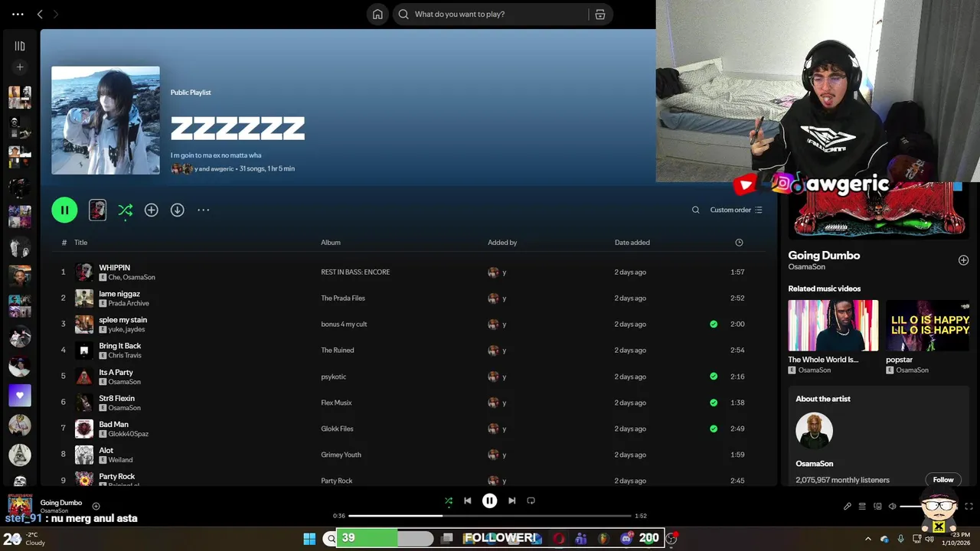Open Windows Start menu
Screen dimensions: 980x551
point(309,539)
